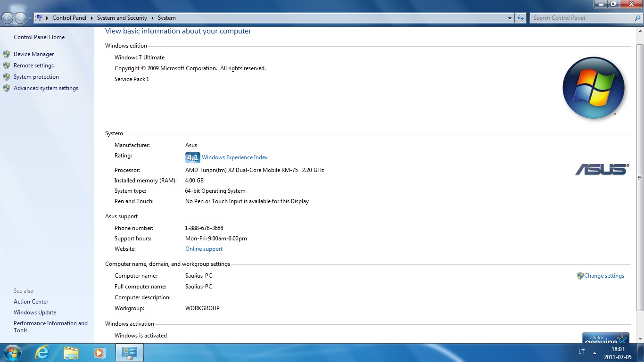Click Change settings for computer name

coord(604,276)
